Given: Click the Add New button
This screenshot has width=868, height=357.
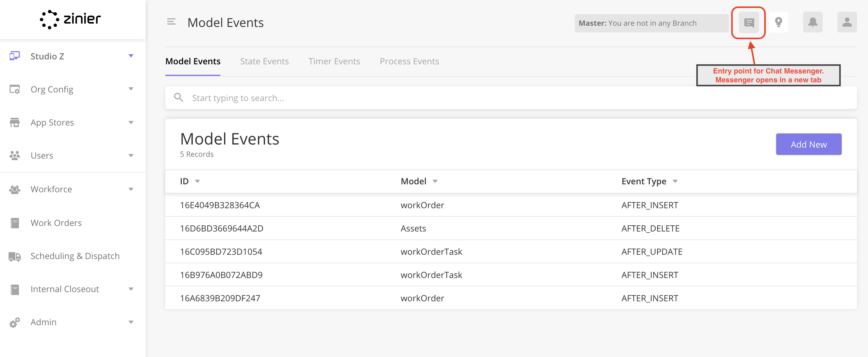Looking at the screenshot, I should (x=809, y=144).
